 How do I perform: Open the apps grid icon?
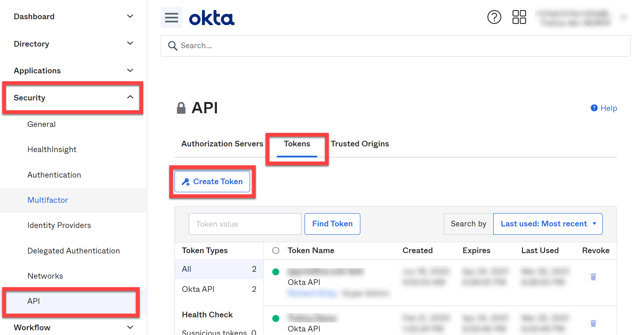tap(519, 17)
